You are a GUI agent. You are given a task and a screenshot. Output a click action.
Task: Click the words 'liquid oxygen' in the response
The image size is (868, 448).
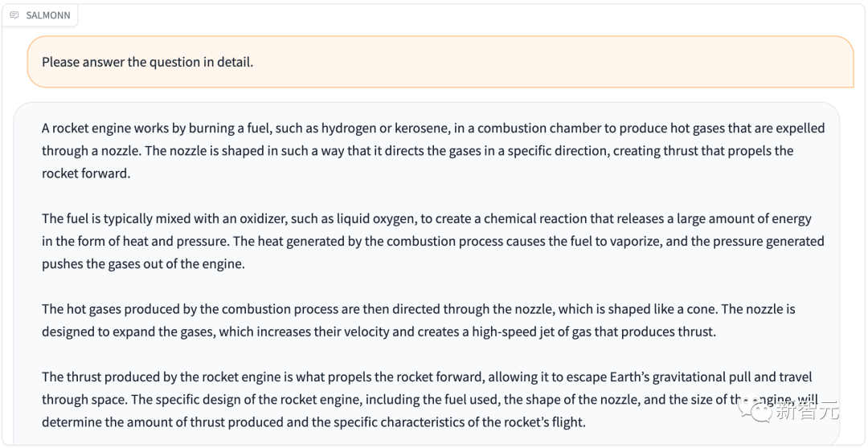coord(378,218)
